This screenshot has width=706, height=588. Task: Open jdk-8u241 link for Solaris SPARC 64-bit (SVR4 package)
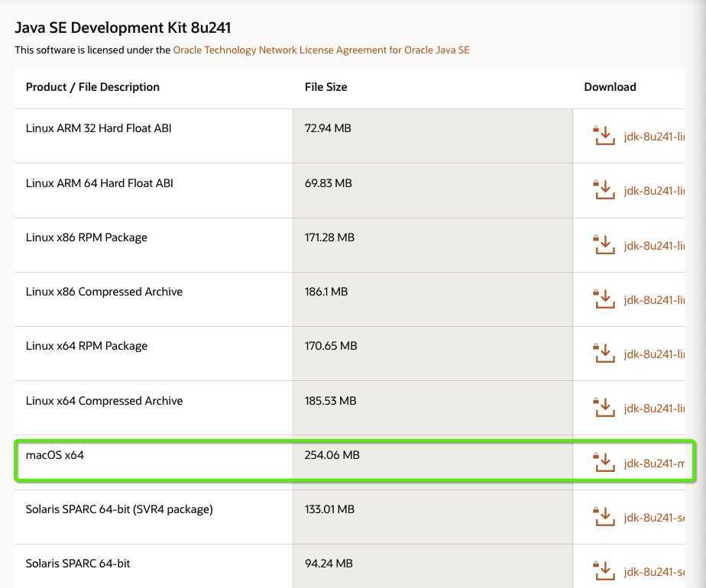[654, 518]
